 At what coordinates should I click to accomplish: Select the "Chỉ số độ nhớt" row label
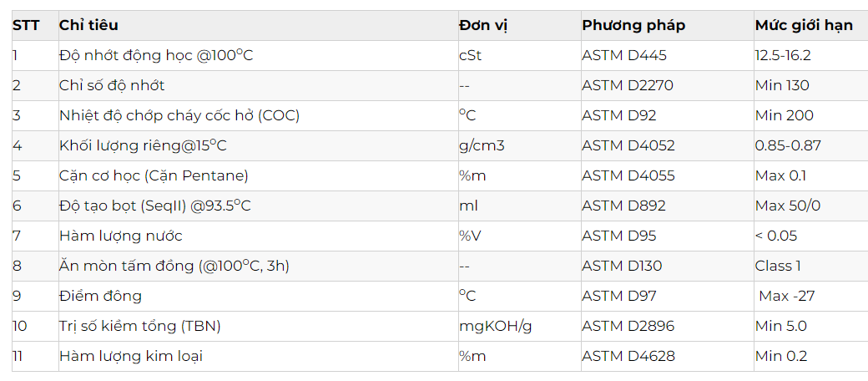tap(112, 85)
